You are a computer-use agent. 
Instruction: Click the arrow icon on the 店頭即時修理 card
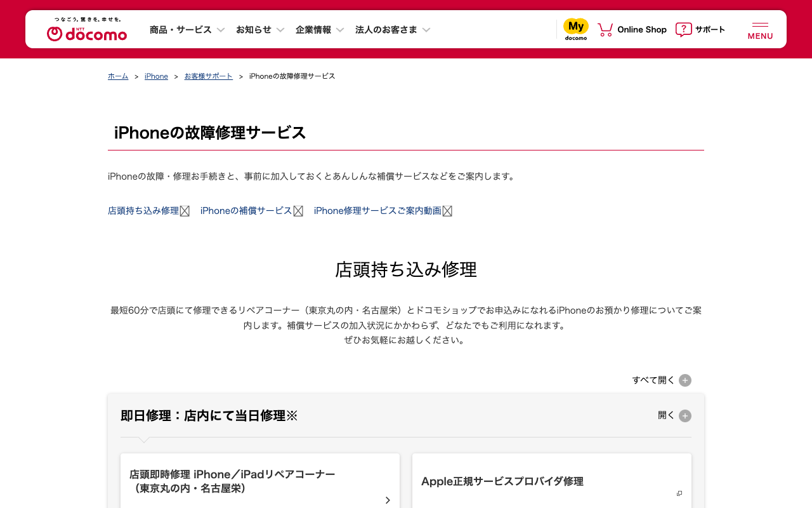point(388,500)
